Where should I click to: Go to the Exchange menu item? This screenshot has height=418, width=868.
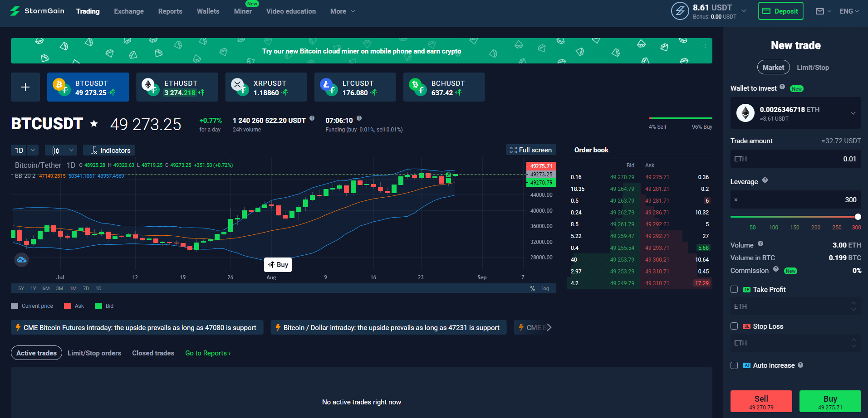pos(129,11)
